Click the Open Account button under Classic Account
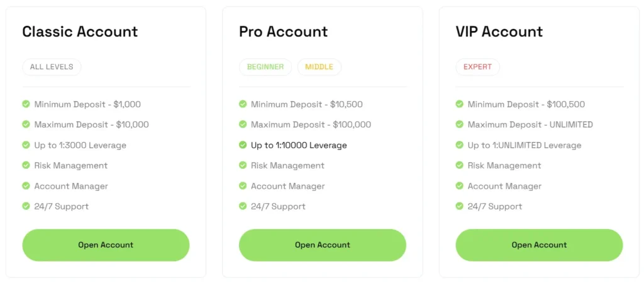 (106, 245)
